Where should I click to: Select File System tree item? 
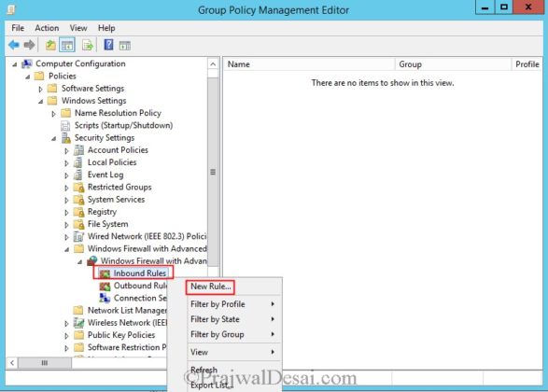pyautogui.click(x=107, y=224)
